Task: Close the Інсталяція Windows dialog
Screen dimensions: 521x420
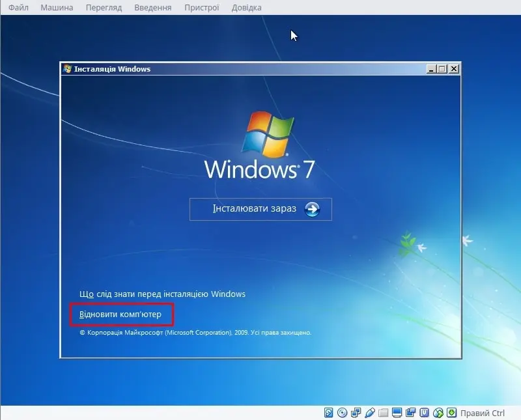Action: point(453,69)
